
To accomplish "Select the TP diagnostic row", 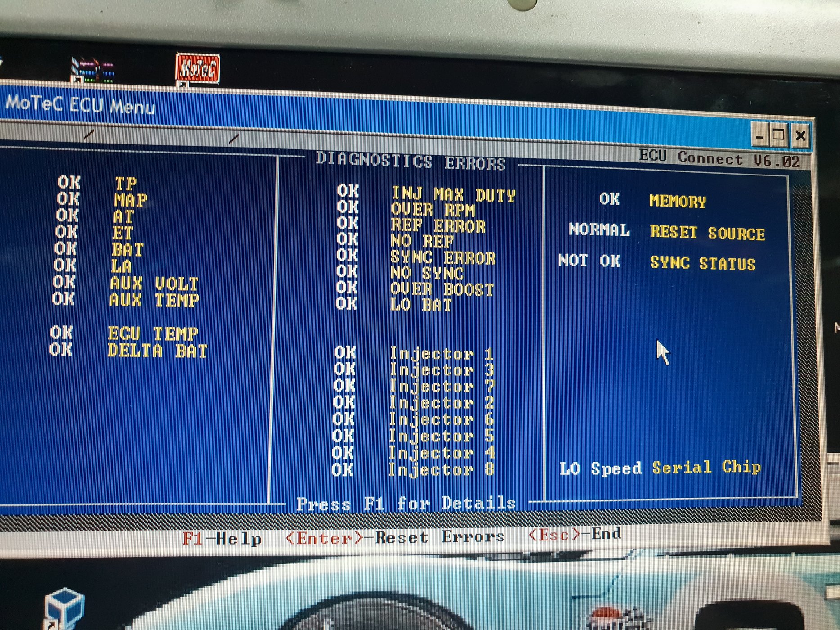I will click(97, 183).
